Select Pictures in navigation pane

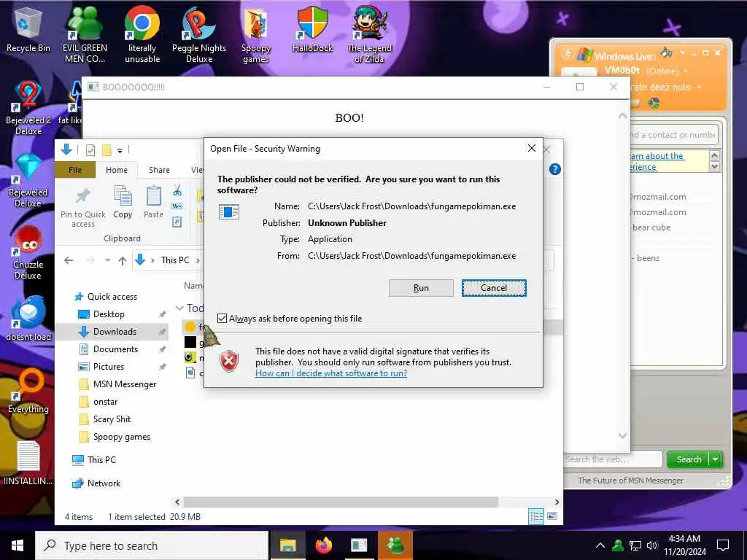click(108, 367)
